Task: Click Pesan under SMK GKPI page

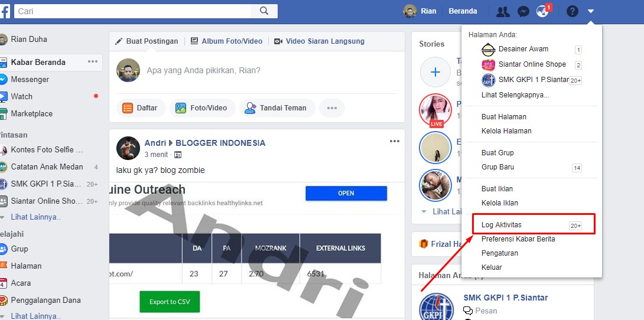Action: (486, 311)
